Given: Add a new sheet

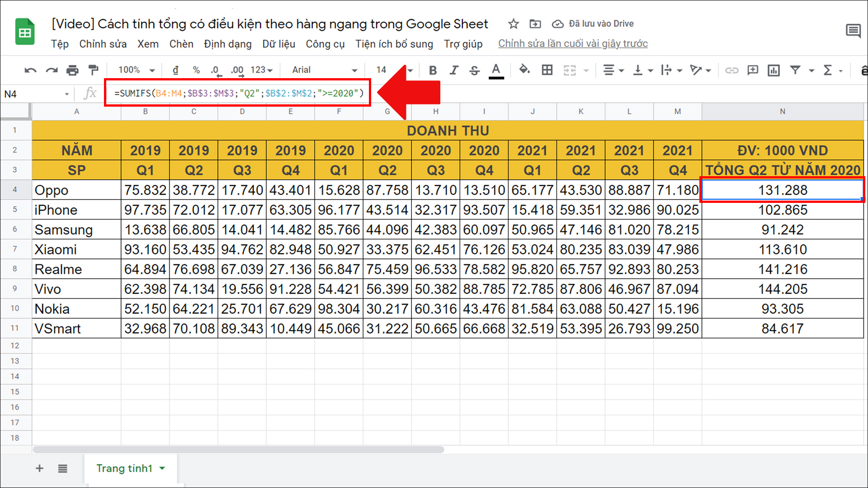Looking at the screenshot, I should [x=39, y=469].
